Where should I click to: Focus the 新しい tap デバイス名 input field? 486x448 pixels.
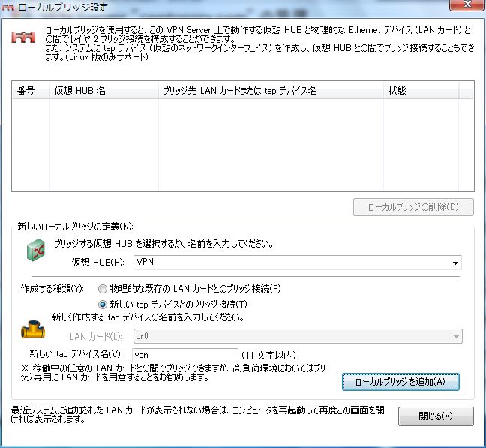tap(184, 355)
